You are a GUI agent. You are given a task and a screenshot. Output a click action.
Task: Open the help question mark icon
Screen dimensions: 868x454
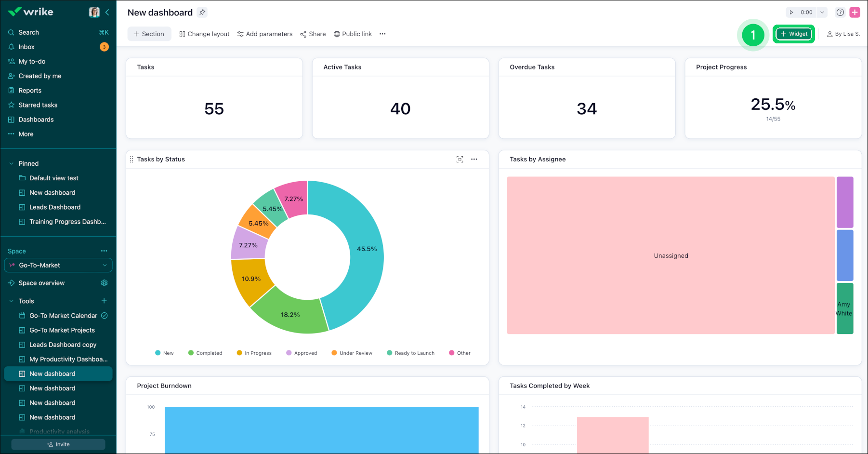(840, 12)
